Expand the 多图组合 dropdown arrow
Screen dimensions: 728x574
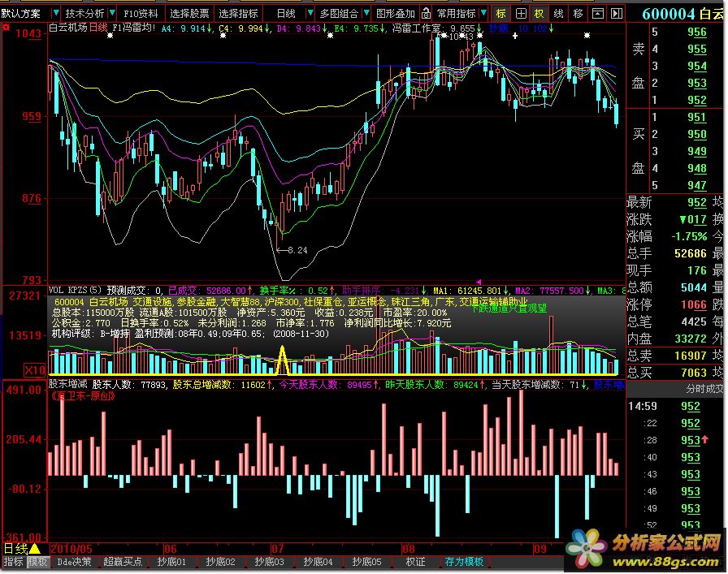366,13
